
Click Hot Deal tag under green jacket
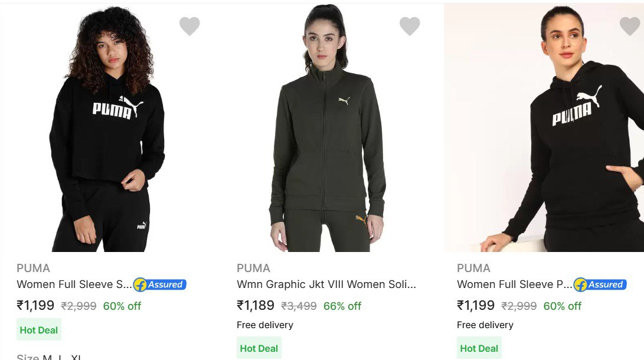point(259,348)
